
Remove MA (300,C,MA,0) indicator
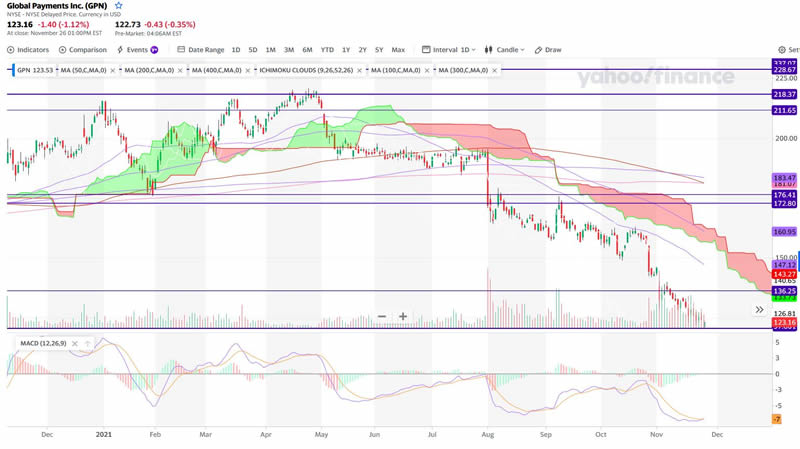[x=494, y=70]
